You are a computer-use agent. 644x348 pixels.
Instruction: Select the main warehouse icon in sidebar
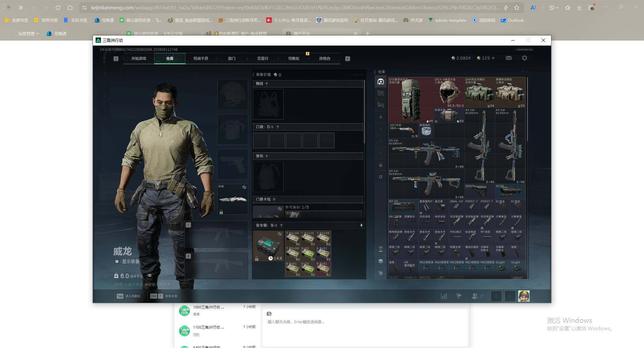[381, 82]
